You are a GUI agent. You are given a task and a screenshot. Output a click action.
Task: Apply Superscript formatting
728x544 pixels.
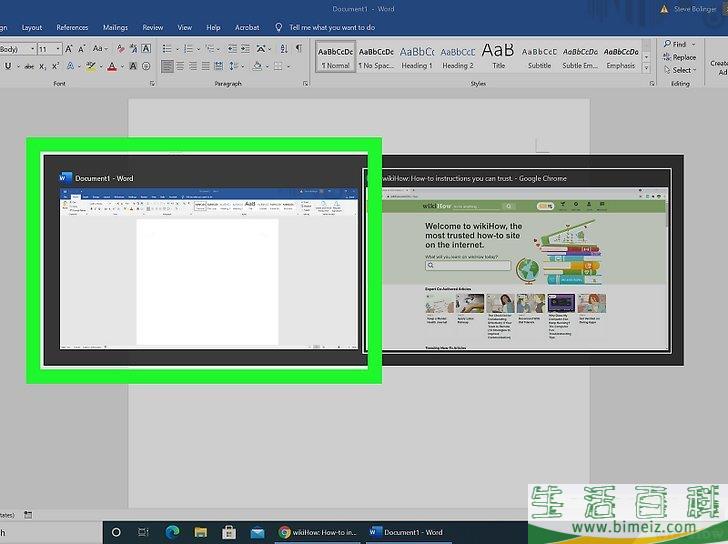55,66
